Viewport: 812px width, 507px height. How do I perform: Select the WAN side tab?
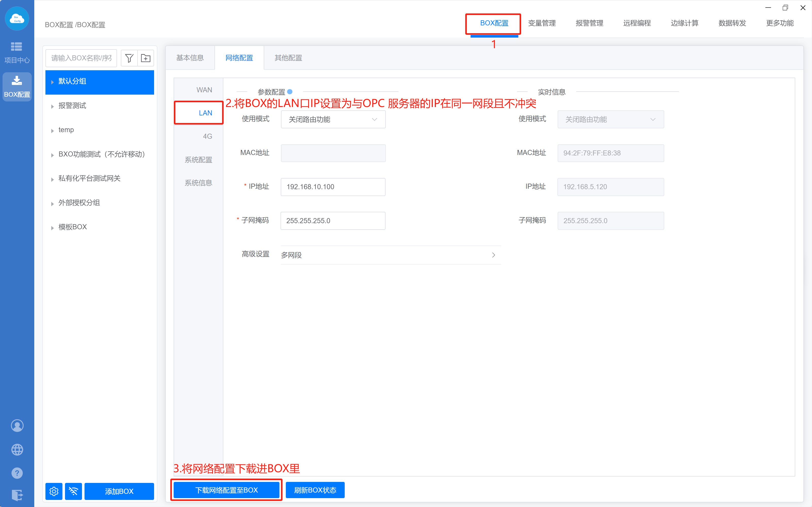pos(199,90)
